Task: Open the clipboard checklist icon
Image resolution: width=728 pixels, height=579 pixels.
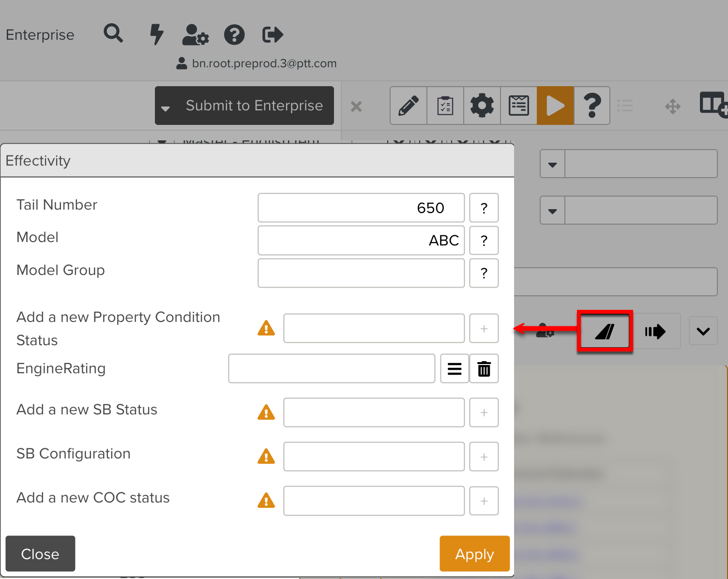Action: coord(445,106)
